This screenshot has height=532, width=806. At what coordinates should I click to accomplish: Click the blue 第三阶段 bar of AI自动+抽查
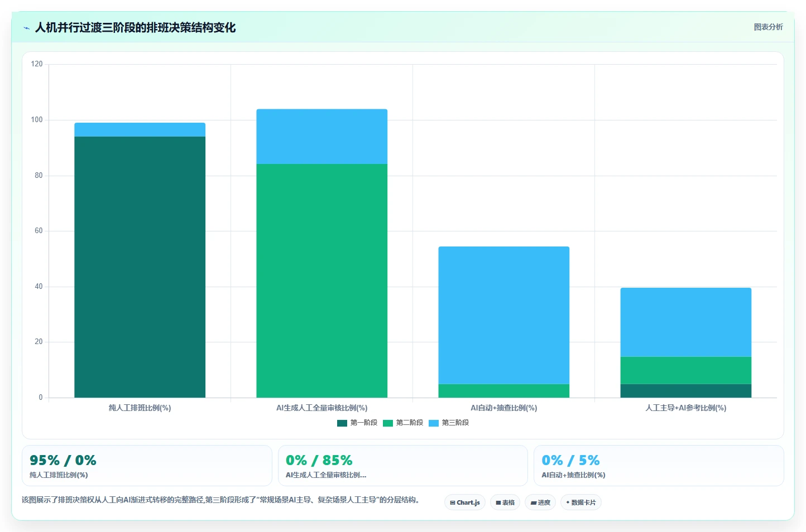(503, 315)
